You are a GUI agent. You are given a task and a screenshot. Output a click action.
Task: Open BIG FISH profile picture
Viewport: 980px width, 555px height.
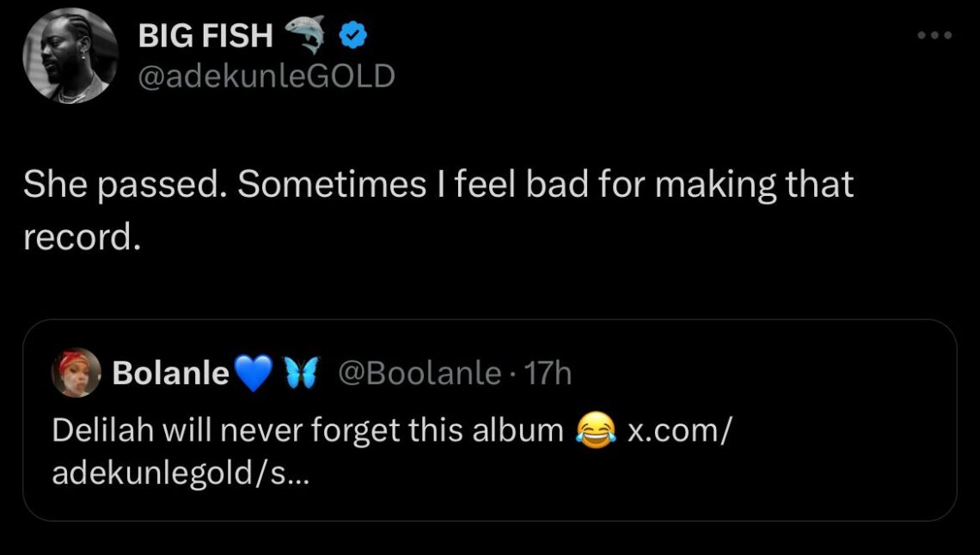pos(70,56)
